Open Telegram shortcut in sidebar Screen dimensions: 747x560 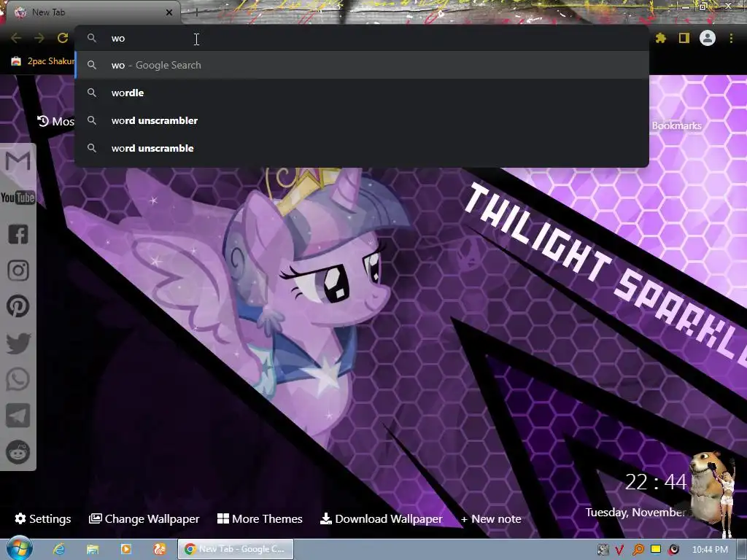[x=18, y=416]
